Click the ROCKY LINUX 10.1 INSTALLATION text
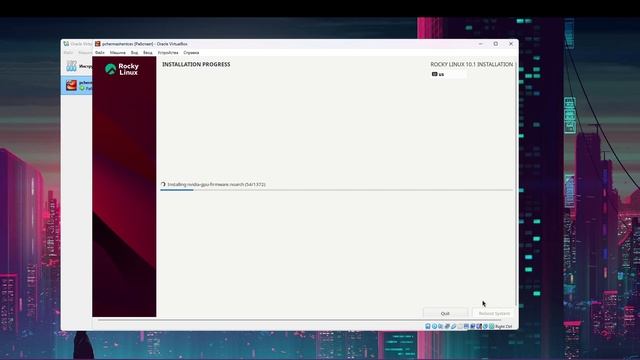 pyautogui.click(x=472, y=64)
